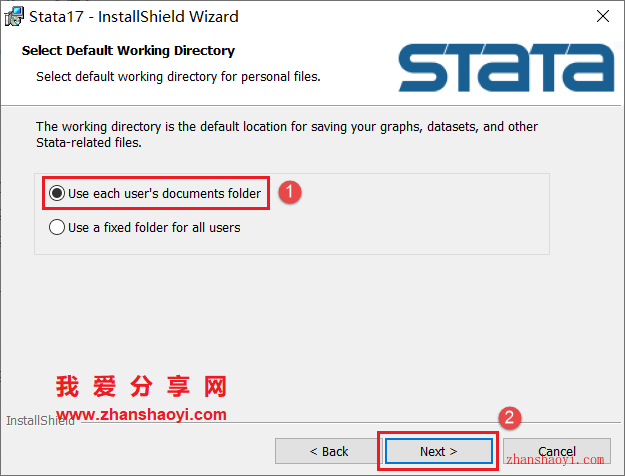Choose the fixed folder for all users radio circle
This screenshot has height=476, width=625.
(57, 227)
